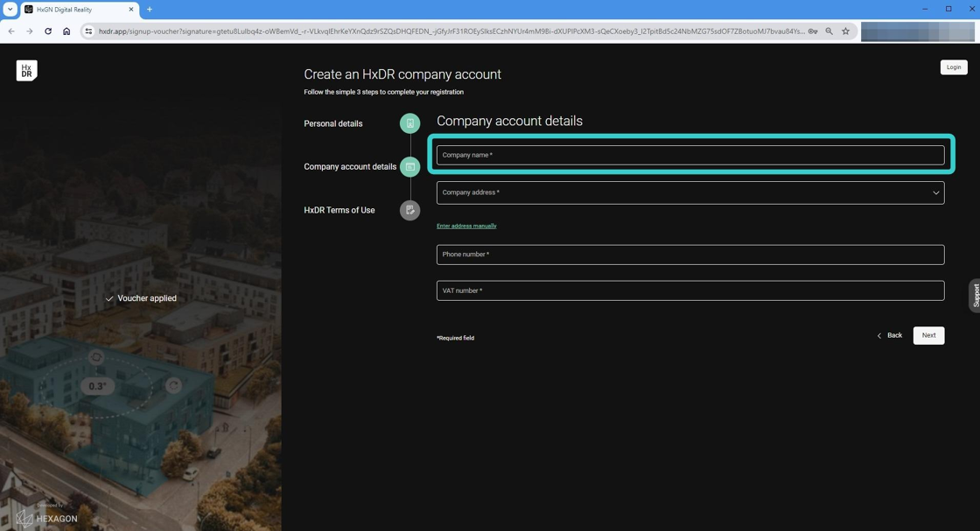Screen dimensions: 980x531
Task: Click the Personal details step label
Action: click(333, 123)
